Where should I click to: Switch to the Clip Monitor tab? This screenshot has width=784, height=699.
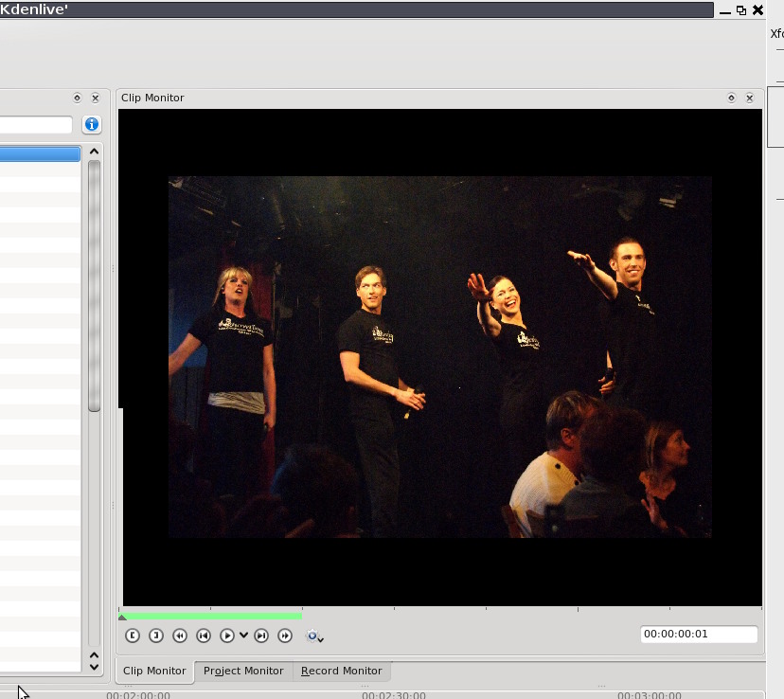pyautogui.click(x=154, y=671)
